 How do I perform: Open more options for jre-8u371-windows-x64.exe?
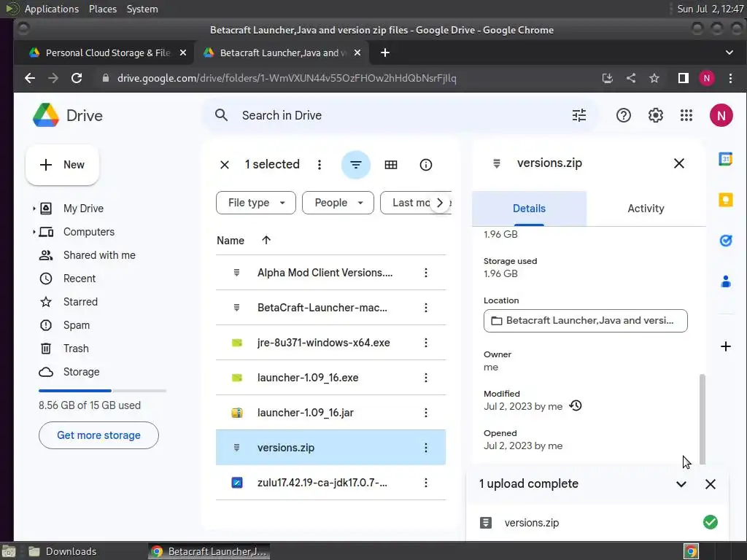tap(426, 343)
